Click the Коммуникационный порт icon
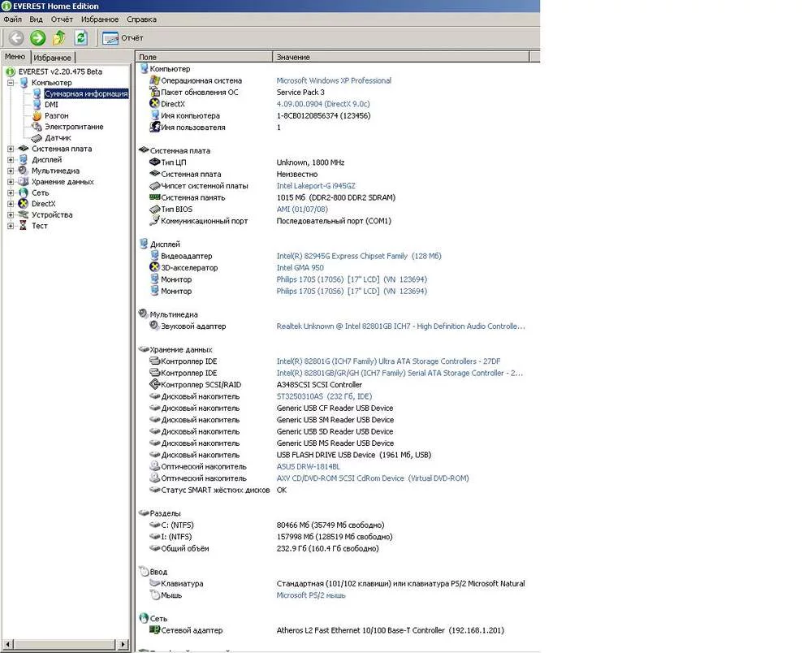 pyautogui.click(x=154, y=221)
